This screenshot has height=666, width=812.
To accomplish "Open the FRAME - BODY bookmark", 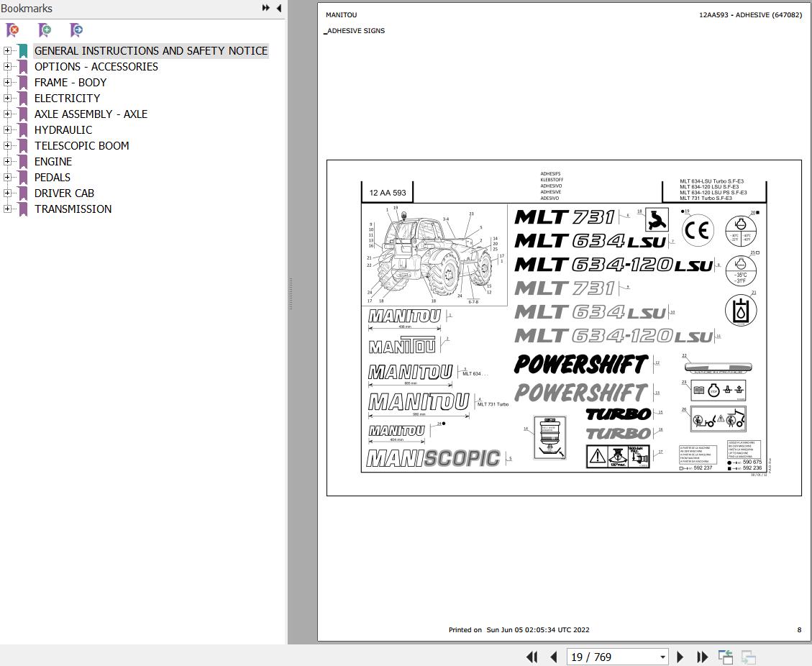I will pyautogui.click(x=70, y=82).
